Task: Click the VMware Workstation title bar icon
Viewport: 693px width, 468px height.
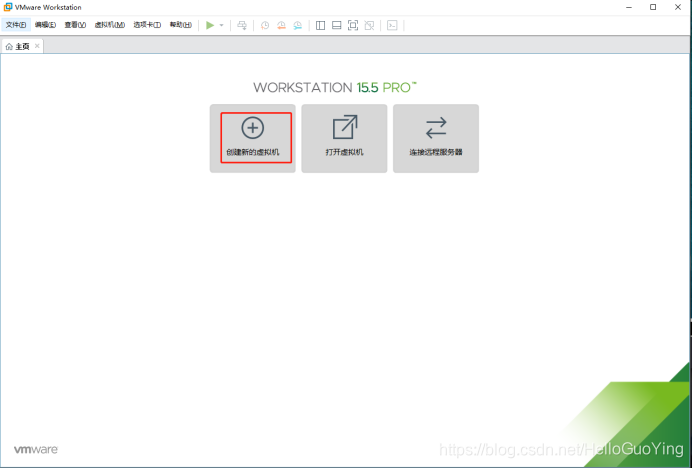Action: pos(8,7)
